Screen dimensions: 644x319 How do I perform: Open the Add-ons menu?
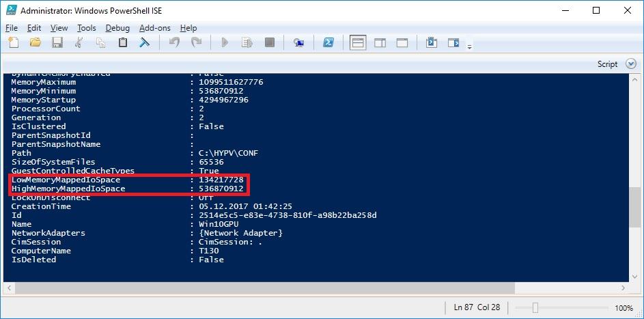pos(154,28)
